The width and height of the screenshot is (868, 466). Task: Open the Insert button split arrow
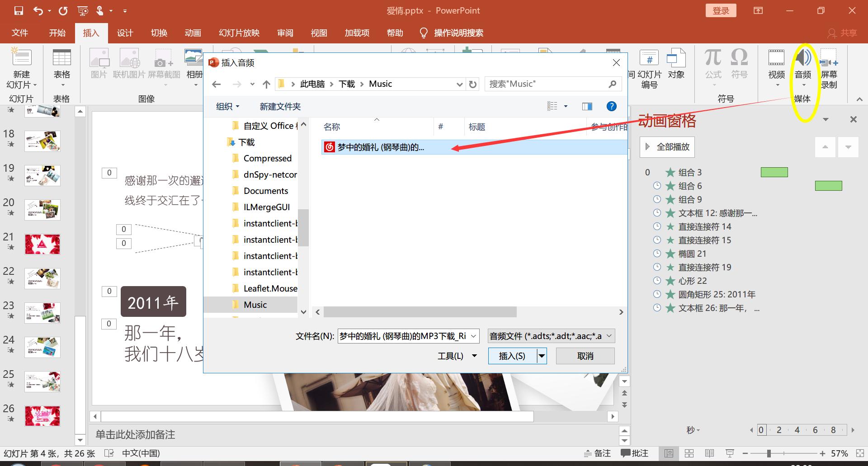pyautogui.click(x=542, y=356)
